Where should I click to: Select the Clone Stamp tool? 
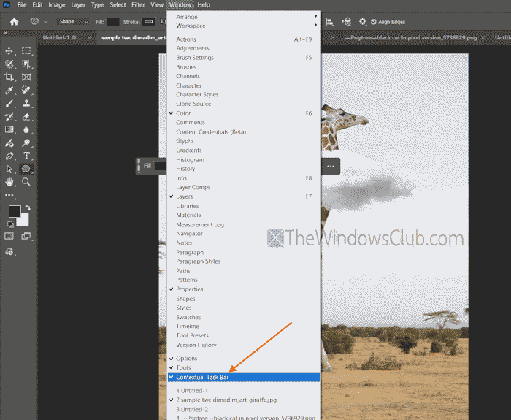[26, 104]
